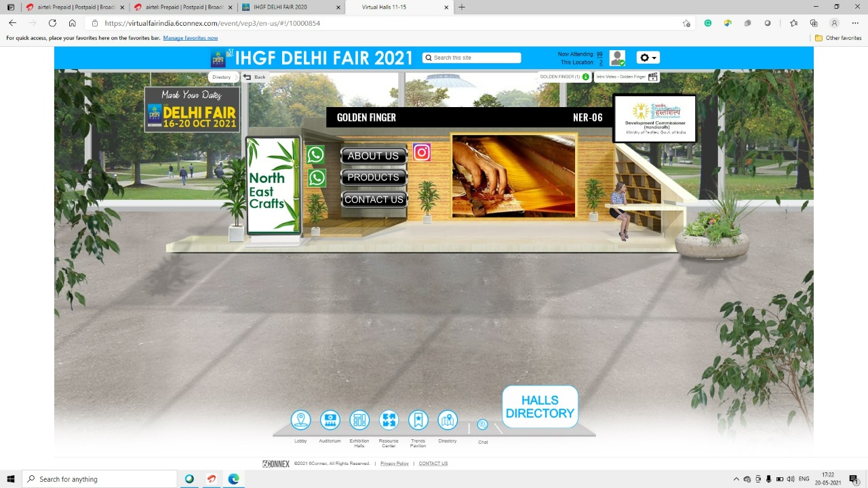868x488 pixels.
Task: Open the settings gear dropdown
Action: tap(648, 58)
